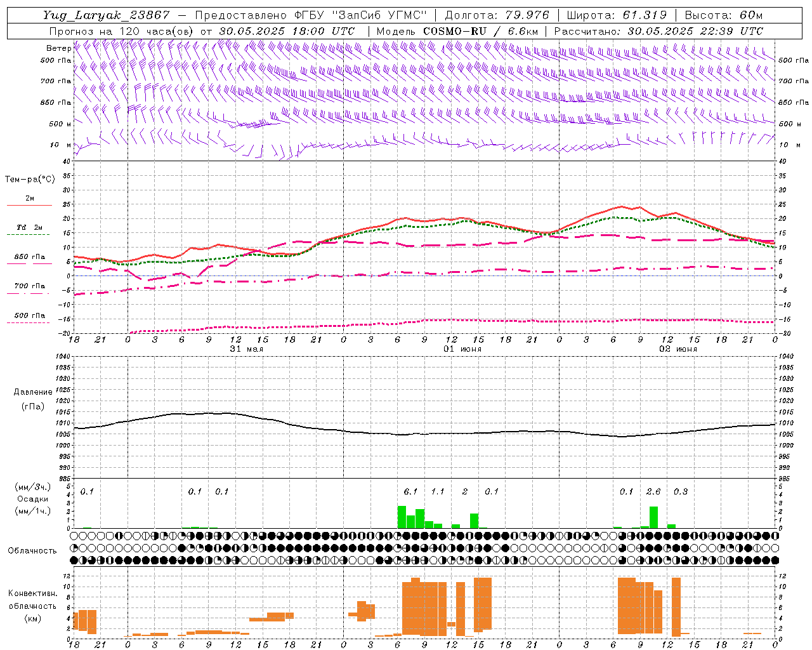The height and width of the screenshot is (650, 812).
Task: Select the 700 гПа temperature legend entry
Action: click(30, 286)
